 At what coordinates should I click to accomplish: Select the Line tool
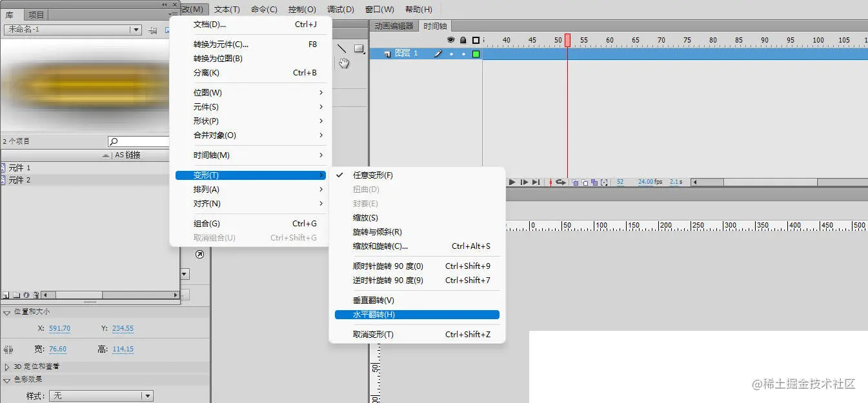coord(341,48)
